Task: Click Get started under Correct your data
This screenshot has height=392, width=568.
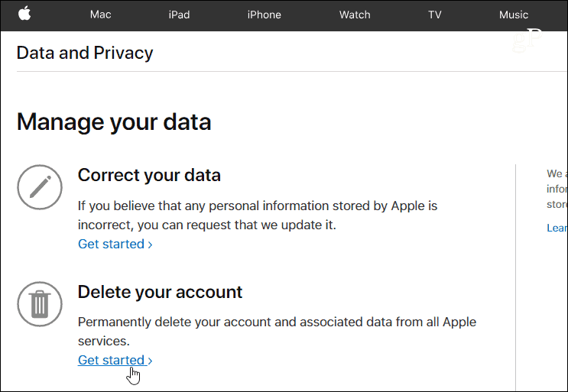Action: pos(111,244)
